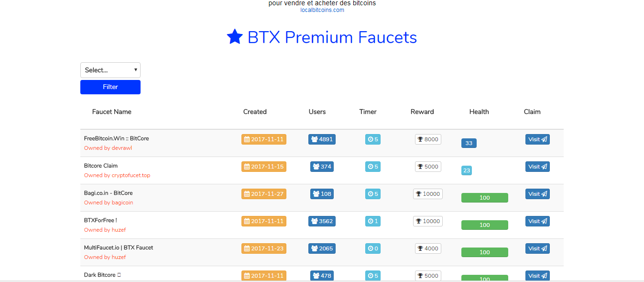This screenshot has width=644, height=282.
Task: Click the Owned by bagicoin text
Action: pyautogui.click(x=109, y=203)
